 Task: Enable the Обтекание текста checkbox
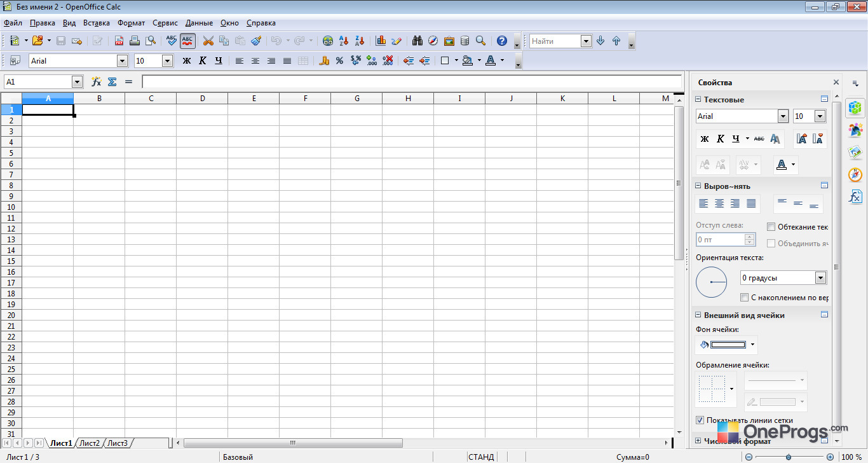point(771,226)
